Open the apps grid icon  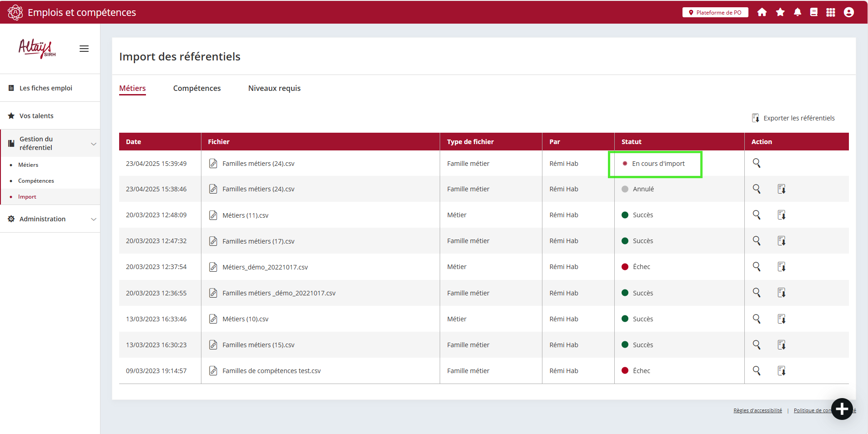(831, 12)
